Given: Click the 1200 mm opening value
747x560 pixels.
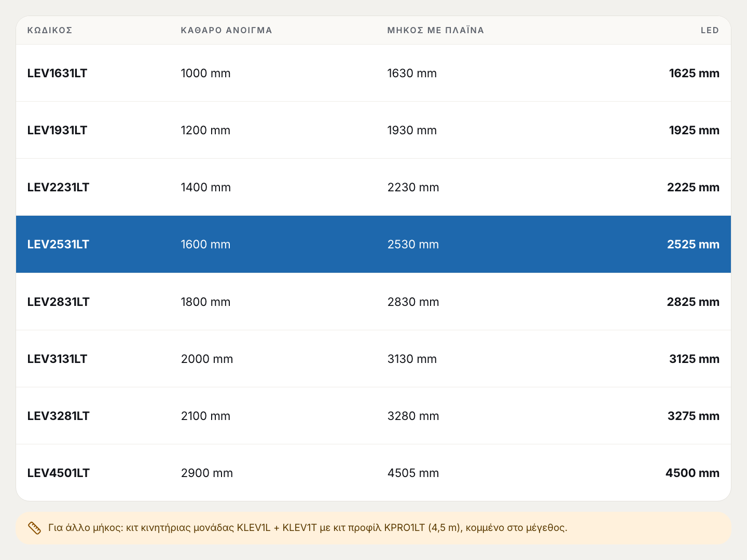Looking at the screenshot, I should (x=205, y=130).
